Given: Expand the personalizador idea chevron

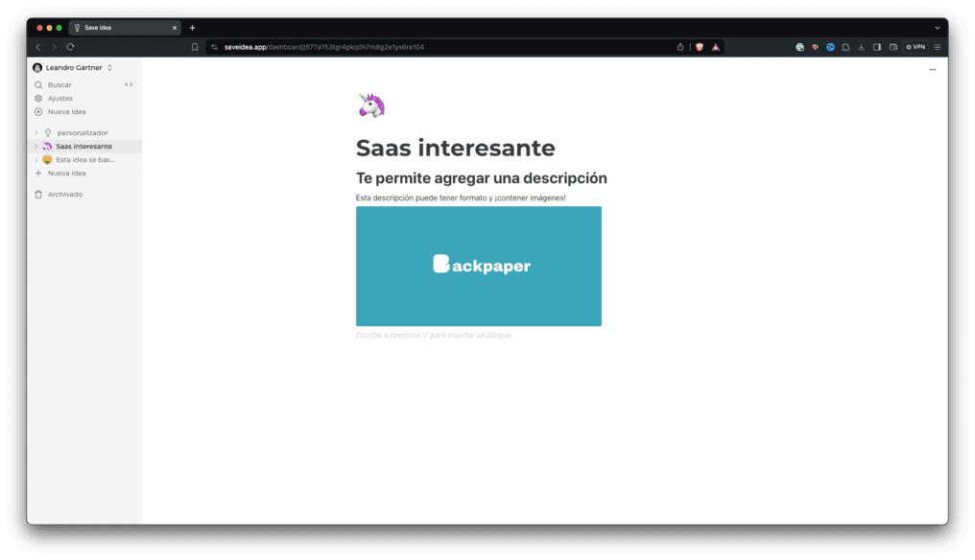Looking at the screenshot, I should click(x=36, y=132).
